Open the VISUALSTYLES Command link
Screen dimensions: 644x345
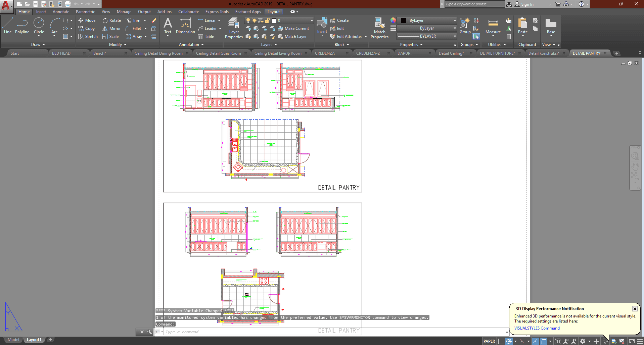tap(537, 328)
